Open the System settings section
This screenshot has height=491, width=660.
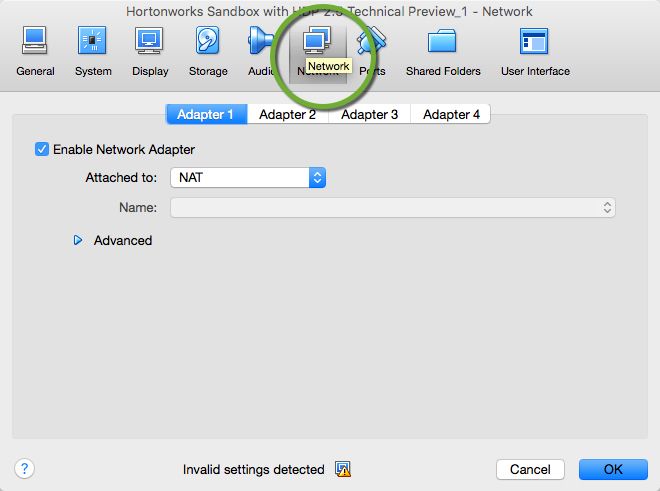[93, 51]
